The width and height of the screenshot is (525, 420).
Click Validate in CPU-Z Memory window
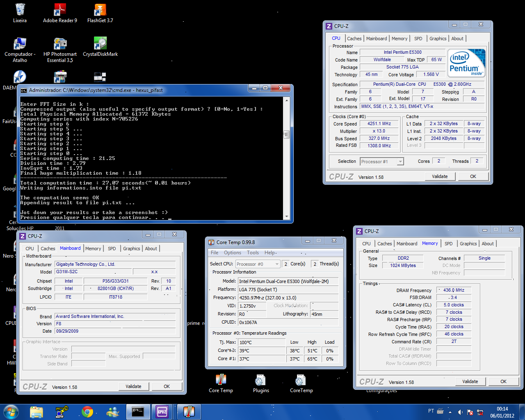point(470,381)
